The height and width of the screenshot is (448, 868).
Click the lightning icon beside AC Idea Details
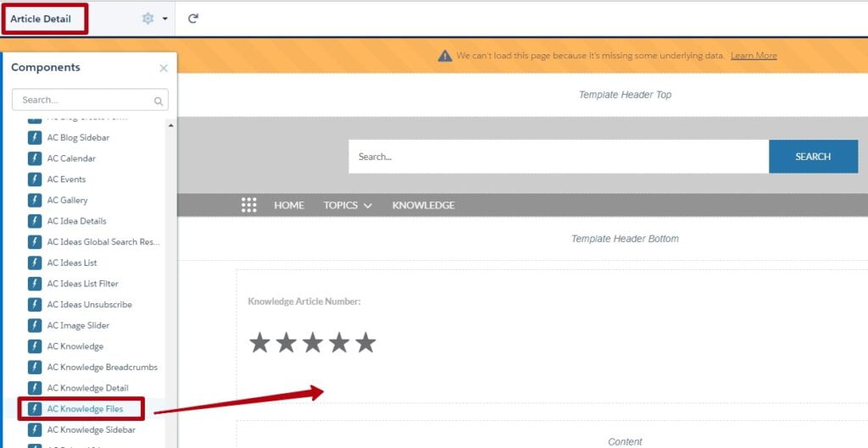[35, 221]
